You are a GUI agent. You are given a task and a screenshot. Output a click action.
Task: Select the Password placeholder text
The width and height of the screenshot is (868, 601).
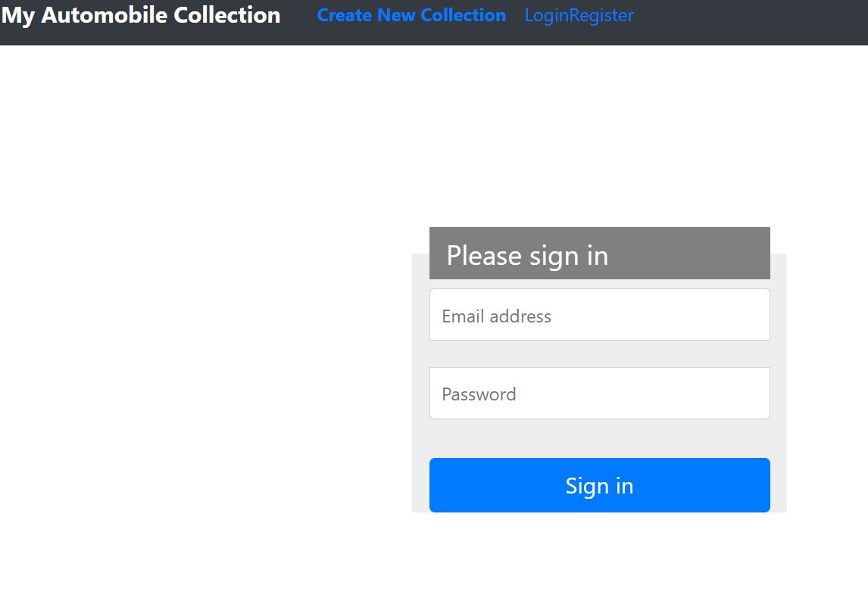[479, 394]
